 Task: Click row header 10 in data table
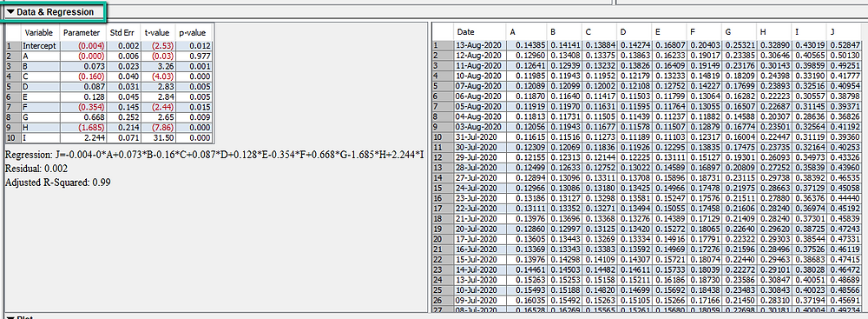click(x=443, y=137)
